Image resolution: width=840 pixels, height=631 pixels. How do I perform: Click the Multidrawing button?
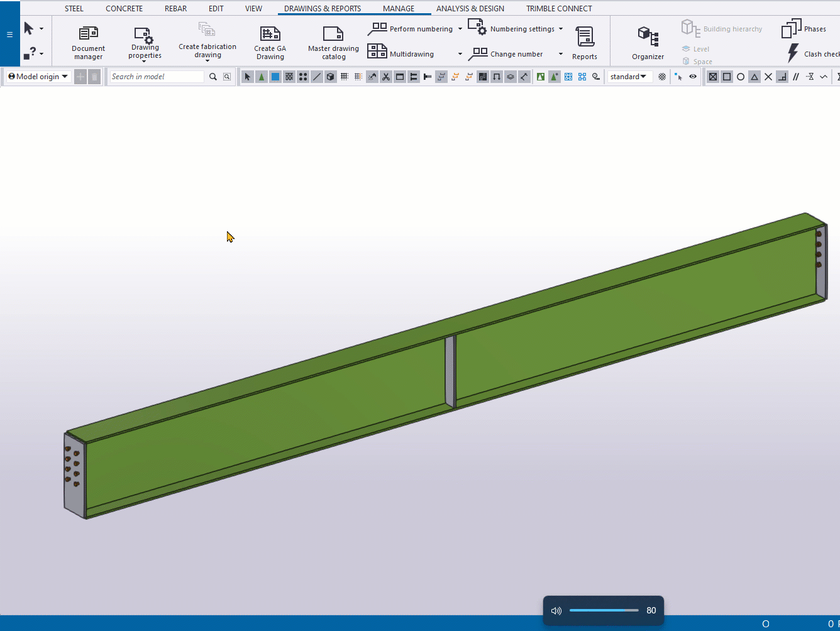(401, 54)
